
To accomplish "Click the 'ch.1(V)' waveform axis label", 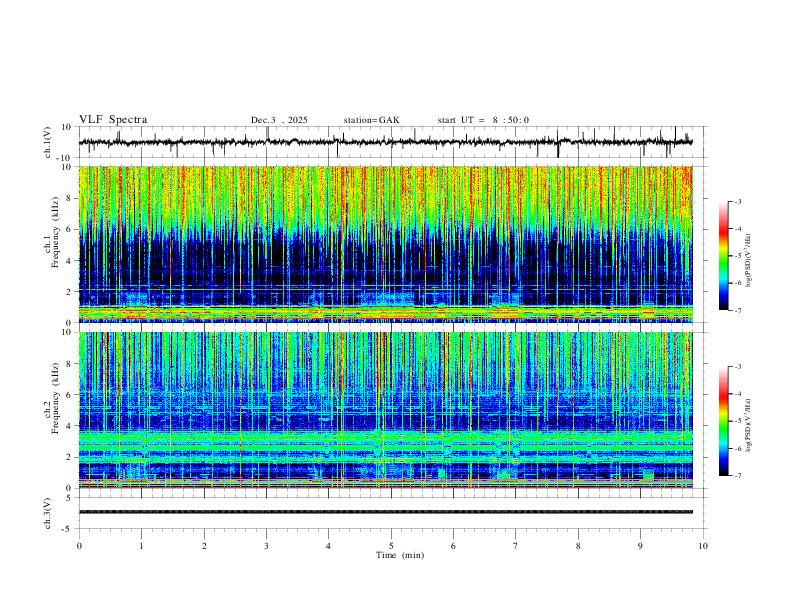I will coord(48,142).
